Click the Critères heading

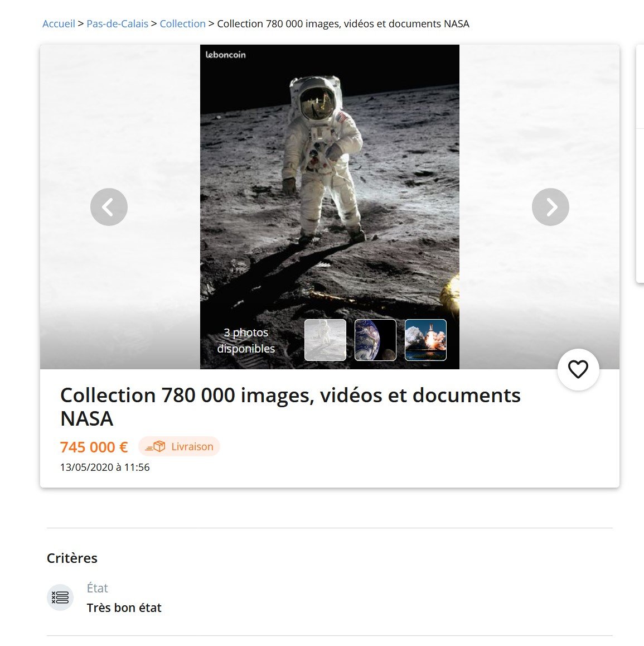pyautogui.click(x=72, y=558)
